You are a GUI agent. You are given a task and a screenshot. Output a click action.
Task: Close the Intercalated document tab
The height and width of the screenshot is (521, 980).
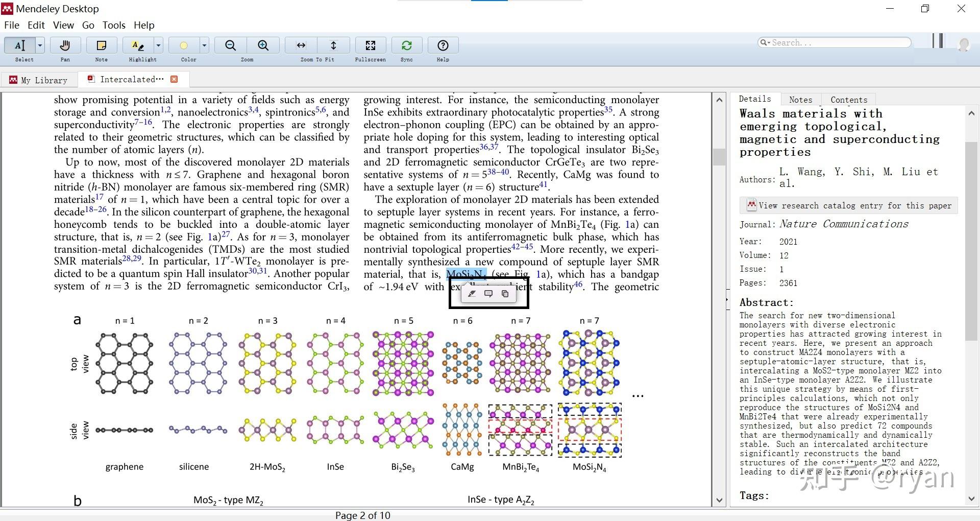click(x=174, y=79)
